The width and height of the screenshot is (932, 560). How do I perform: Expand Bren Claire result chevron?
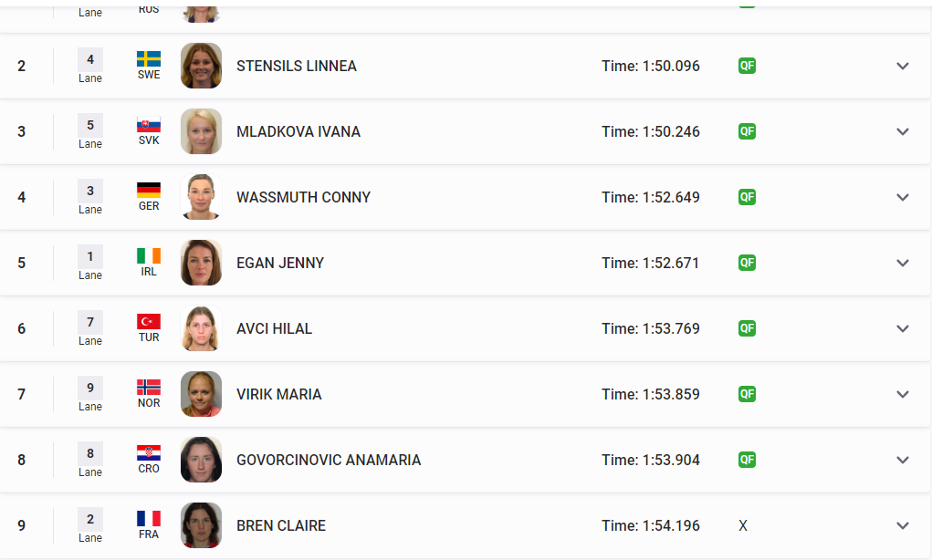tap(903, 525)
